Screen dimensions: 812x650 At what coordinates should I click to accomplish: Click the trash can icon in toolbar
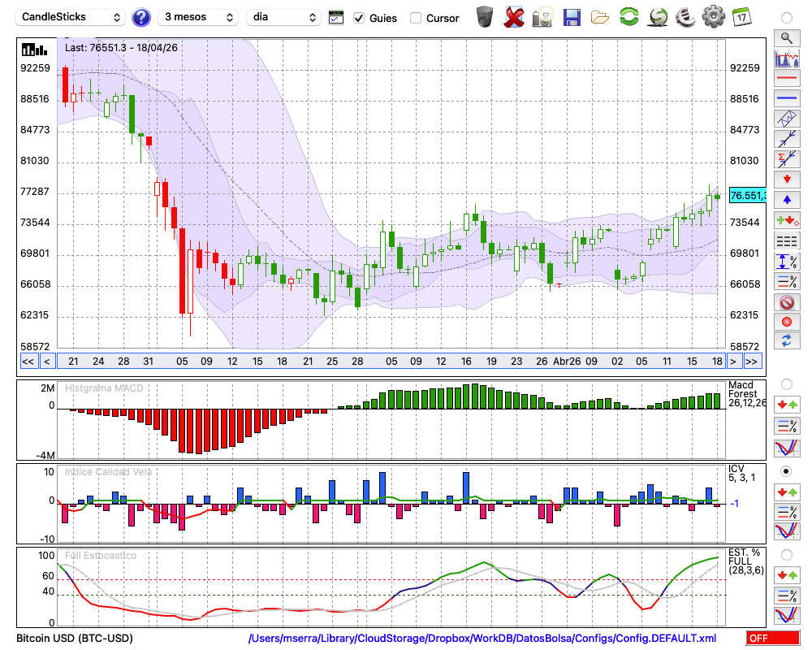485,17
